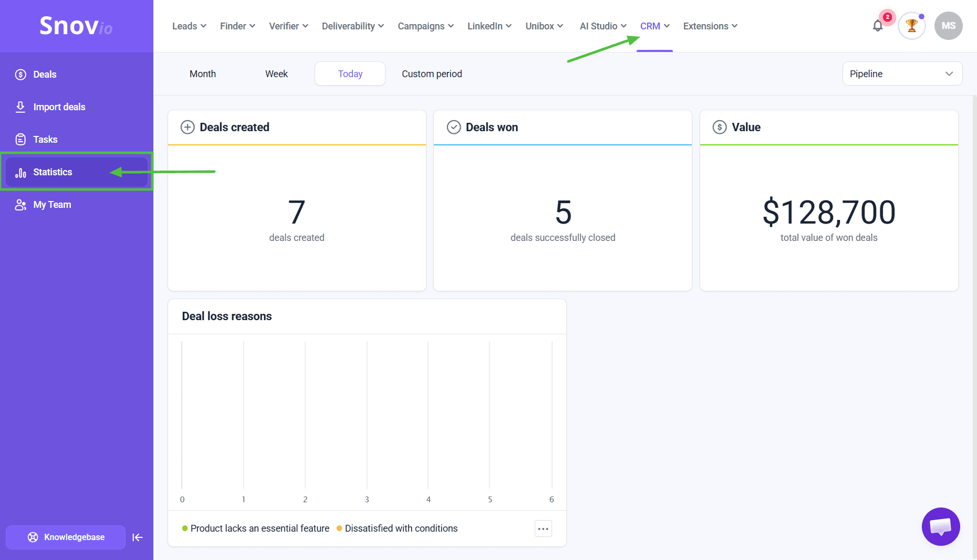Screen dimensions: 977x560
Task: Expand the Campaigns menu
Action: pyautogui.click(x=425, y=26)
